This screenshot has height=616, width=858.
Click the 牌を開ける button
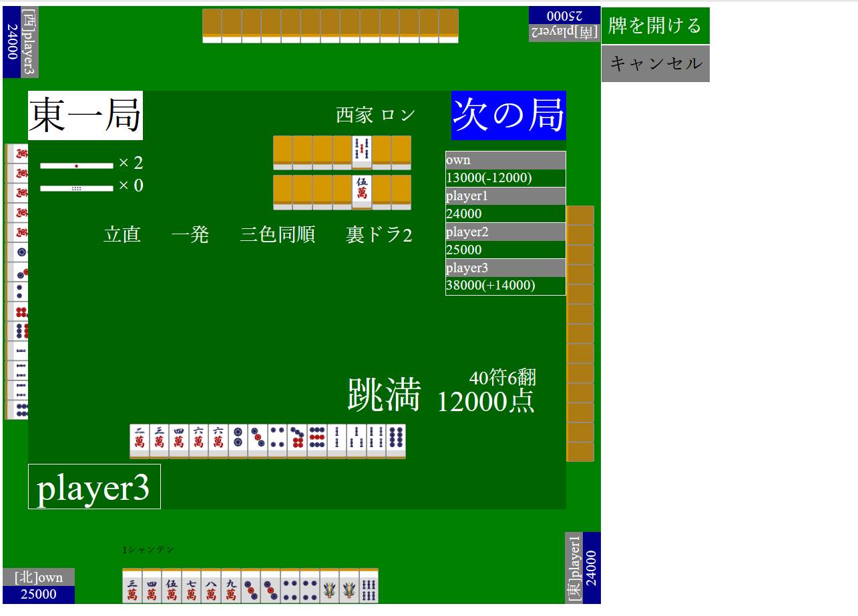coord(655,25)
